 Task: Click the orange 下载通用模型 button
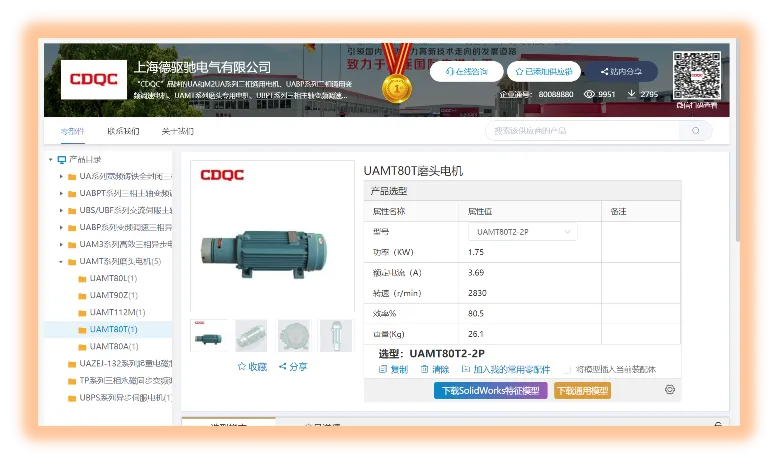click(x=582, y=391)
